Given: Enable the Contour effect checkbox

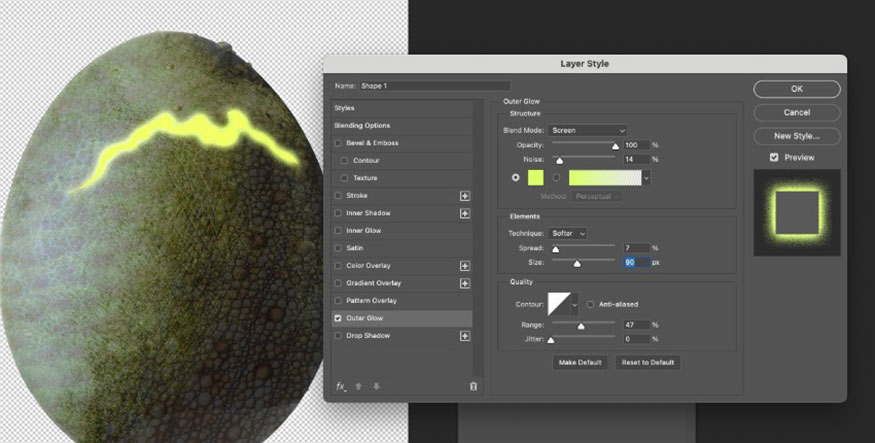Looking at the screenshot, I should (344, 161).
